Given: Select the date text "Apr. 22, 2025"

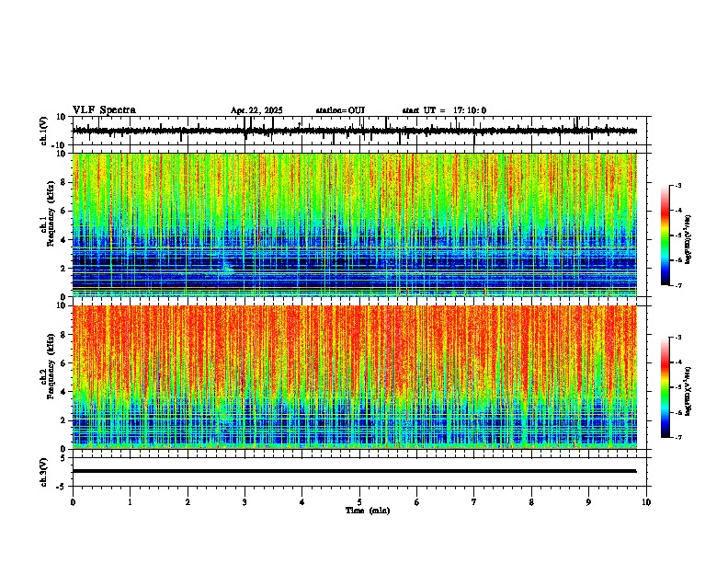Looking at the screenshot, I should [256, 110].
